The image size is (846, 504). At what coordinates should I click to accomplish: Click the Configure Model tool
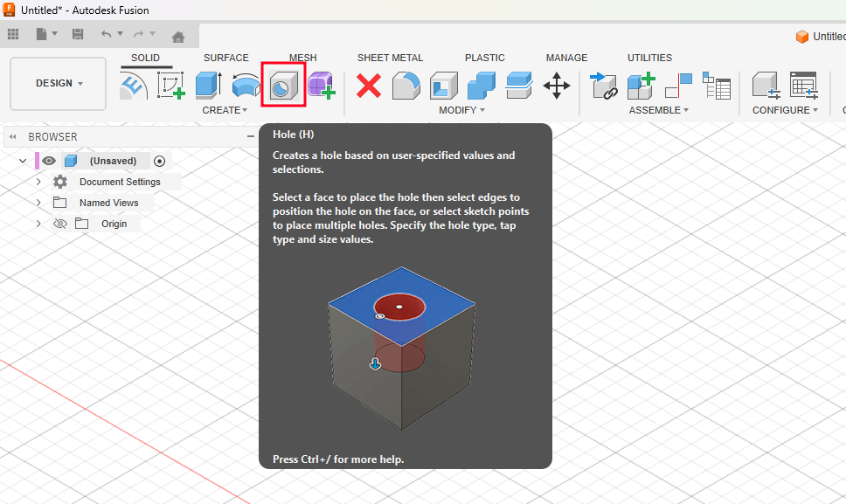point(766,86)
